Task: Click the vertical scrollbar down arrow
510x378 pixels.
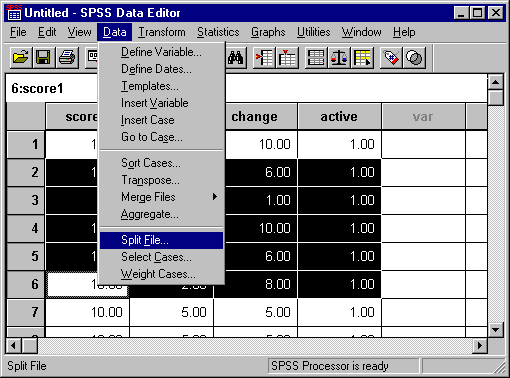Action: [x=496, y=330]
